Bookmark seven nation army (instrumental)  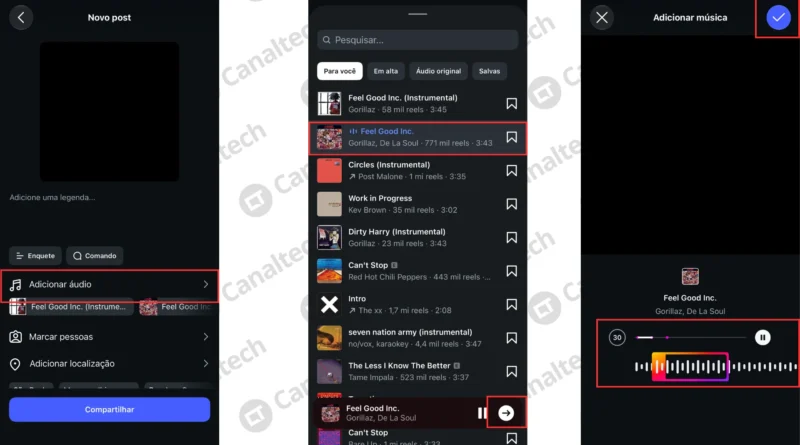pyautogui.click(x=511, y=338)
